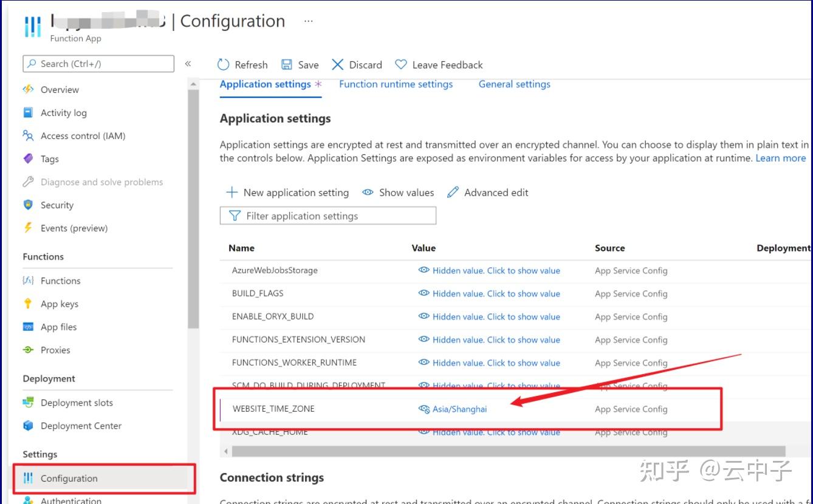The image size is (813, 504).
Task: Click the Discard button label
Action: coord(365,65)
